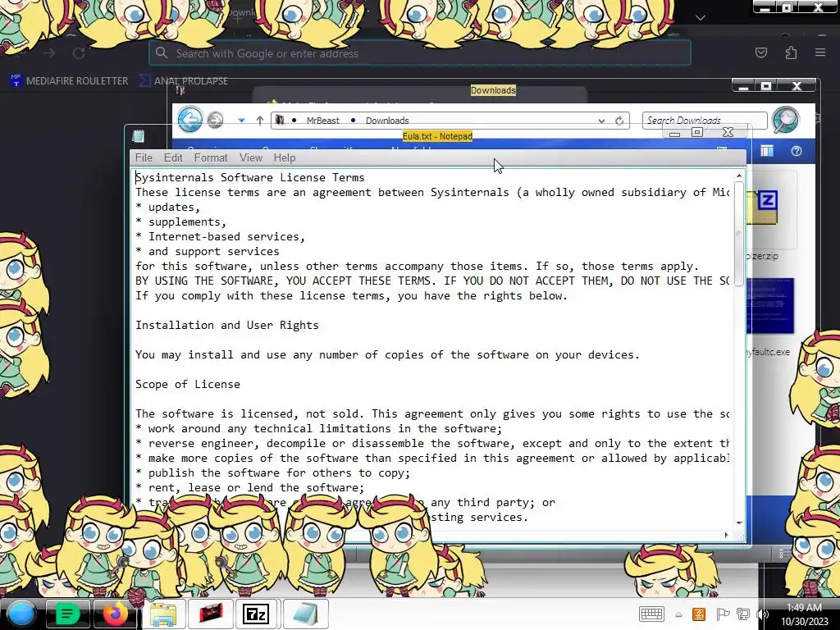Open explorer help question mark icon
840x630 pixels.
(796, 152)
